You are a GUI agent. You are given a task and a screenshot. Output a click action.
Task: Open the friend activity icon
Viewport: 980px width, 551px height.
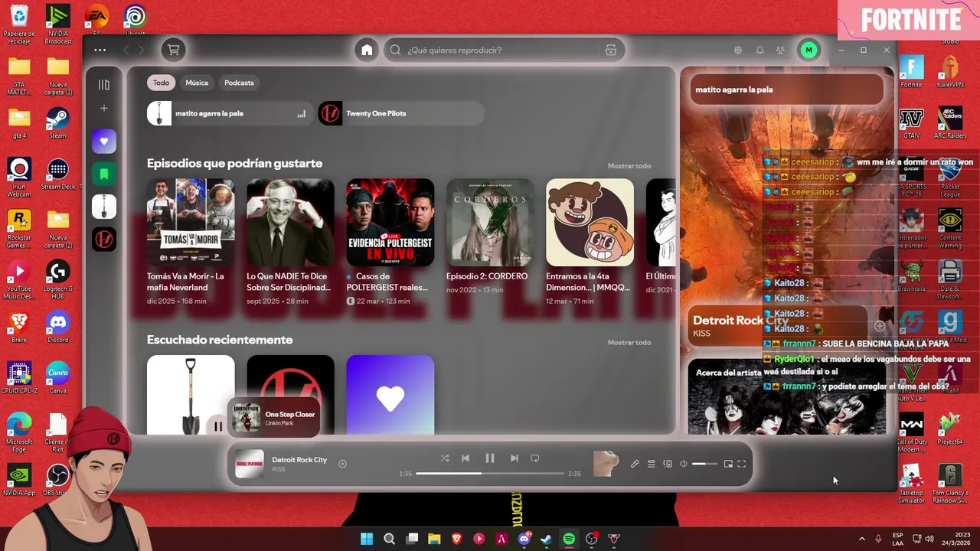[x=780, y=50]
